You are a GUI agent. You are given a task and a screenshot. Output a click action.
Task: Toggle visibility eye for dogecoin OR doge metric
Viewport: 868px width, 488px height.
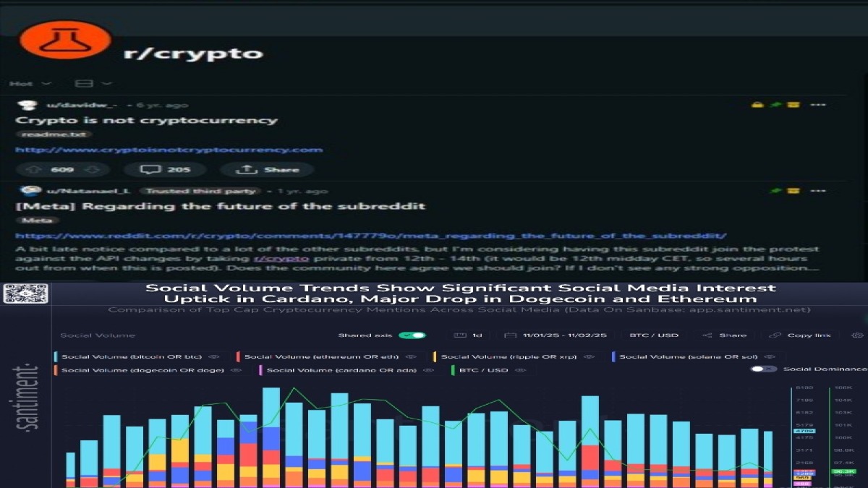(x=236, y=370)
